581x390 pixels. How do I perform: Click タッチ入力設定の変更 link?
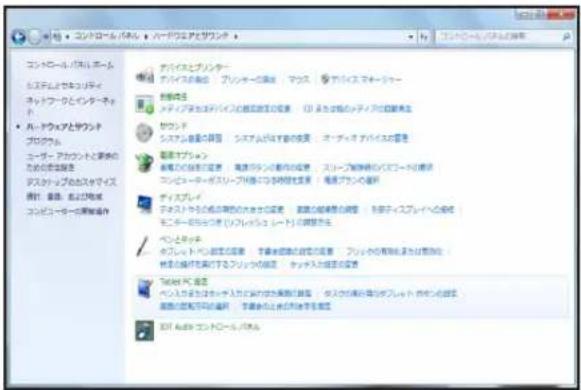[324, 264]
